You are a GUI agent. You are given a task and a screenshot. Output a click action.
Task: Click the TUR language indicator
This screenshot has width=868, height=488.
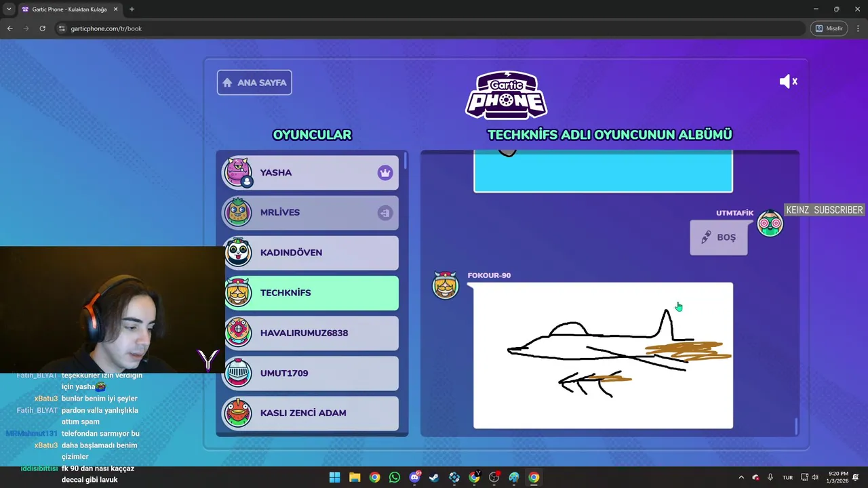coord(787,477)
